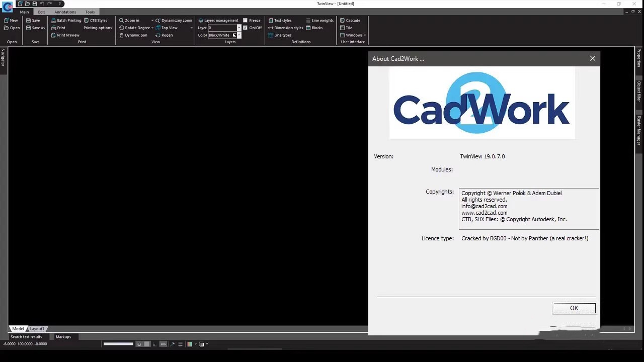Screen dimensions: 644x362
Task: Open the Zoom in dropdown arrow
Action: coord(152,21)
